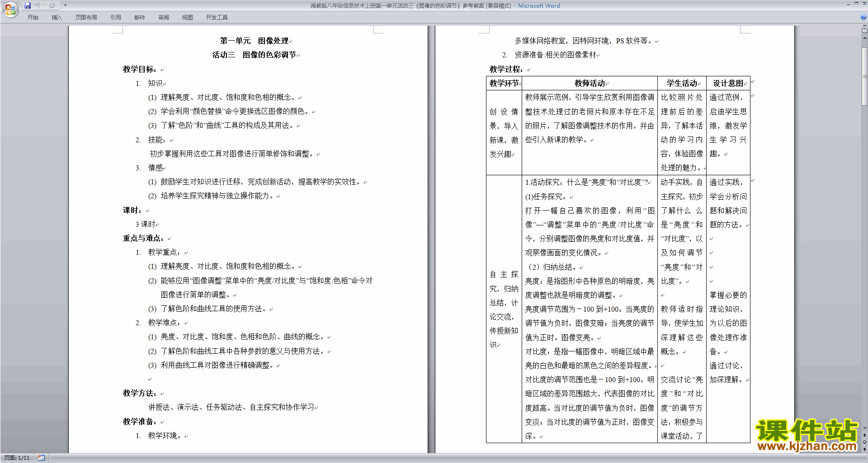Image resolution: width=868 pixels, height=463 pixels.
Task: Click the Redo/Repeat icon
Action: click(52, 5)
